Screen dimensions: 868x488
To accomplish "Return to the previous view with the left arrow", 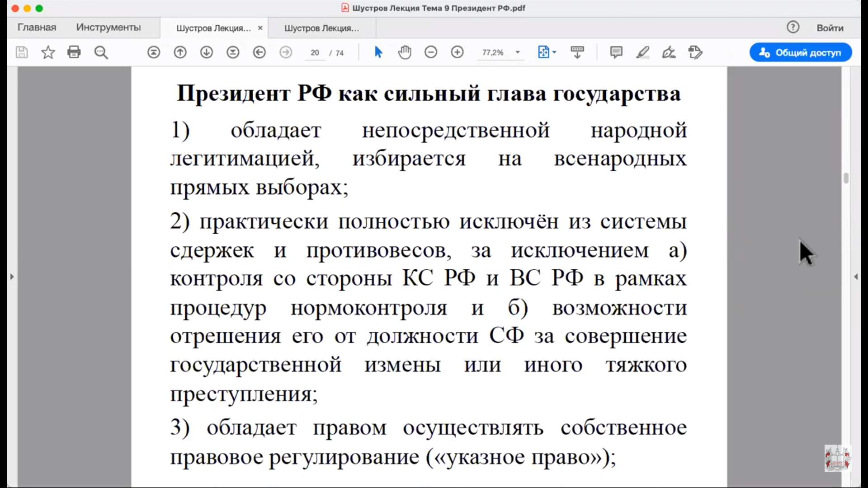I will tap(259, 52).
